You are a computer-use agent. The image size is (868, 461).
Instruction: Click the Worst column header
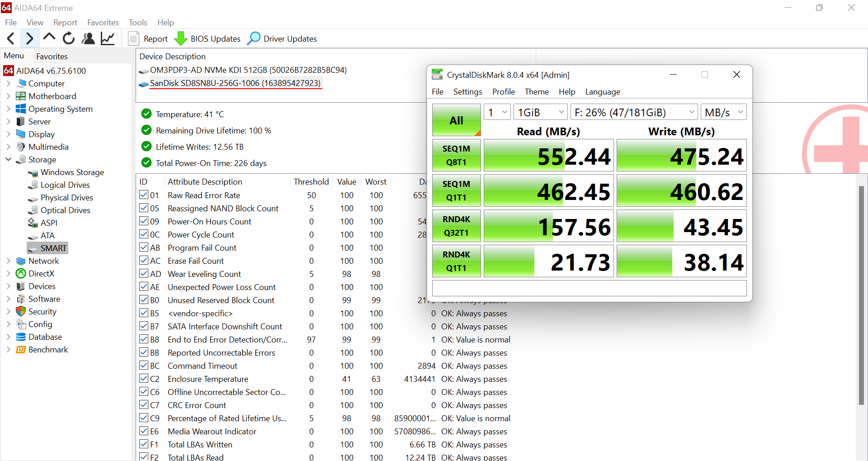pyautogui.click(x=376, y=182)
